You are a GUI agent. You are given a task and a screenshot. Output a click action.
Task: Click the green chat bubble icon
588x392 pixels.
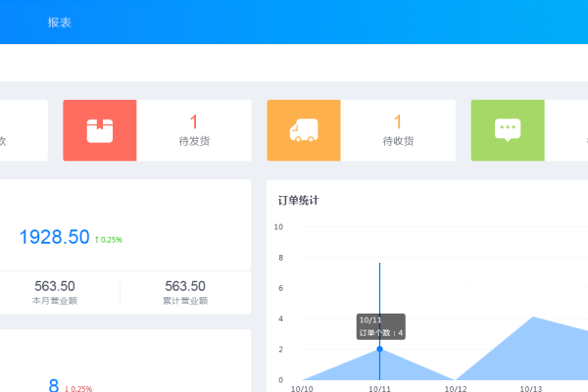pyautogui.click(x=508, y=129)
